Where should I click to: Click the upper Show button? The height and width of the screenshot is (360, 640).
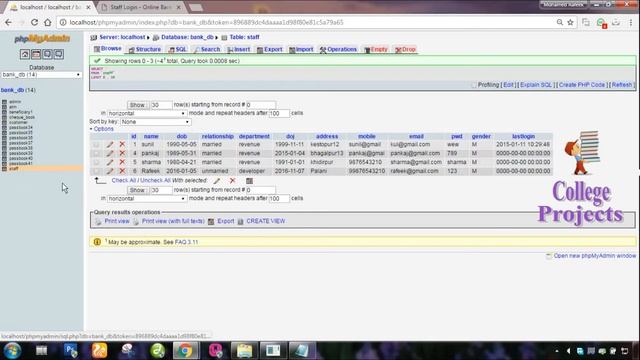click(137, 105)
